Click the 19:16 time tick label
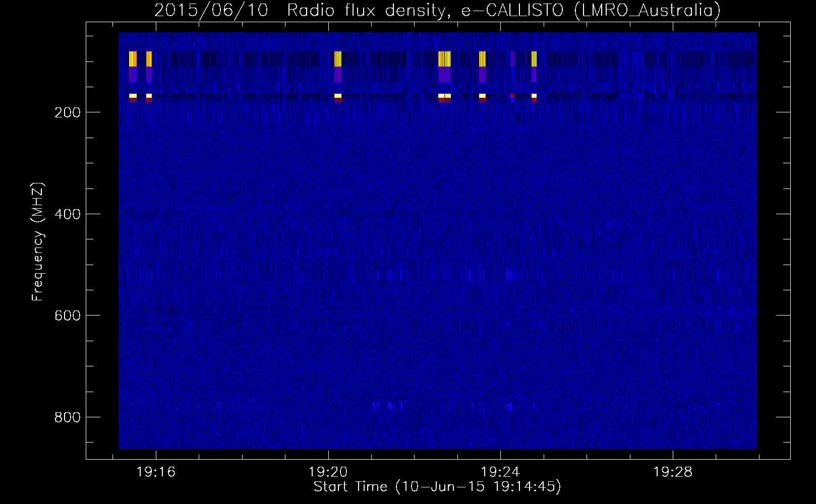The width and height of the screenshot is (816, 504). pyautogui.click(x=156, y=472)
